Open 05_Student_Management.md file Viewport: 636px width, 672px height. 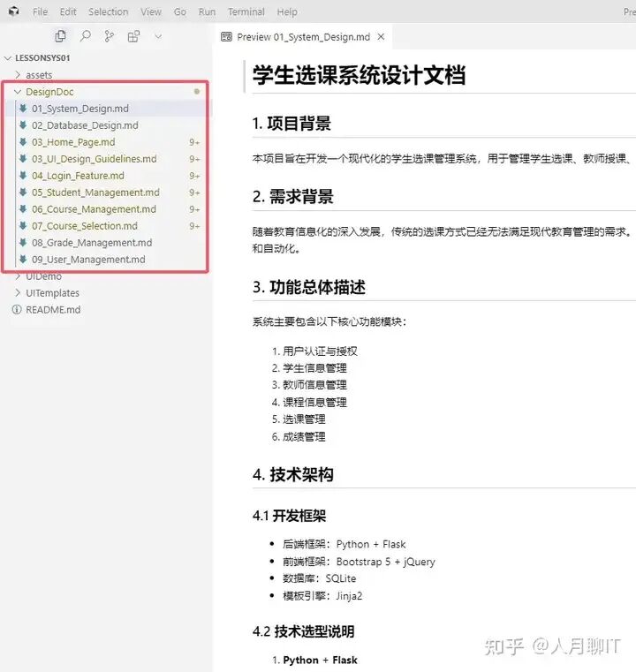pos(95,193)
